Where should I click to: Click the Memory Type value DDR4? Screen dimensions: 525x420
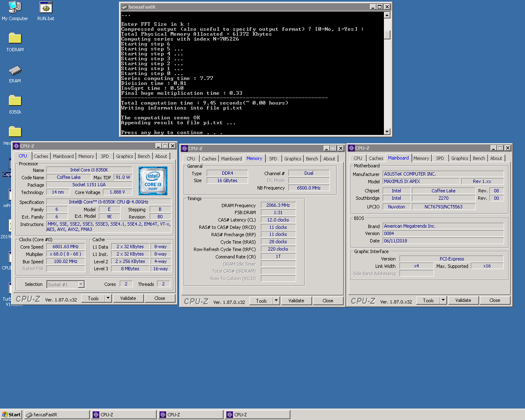coord(227,173)
